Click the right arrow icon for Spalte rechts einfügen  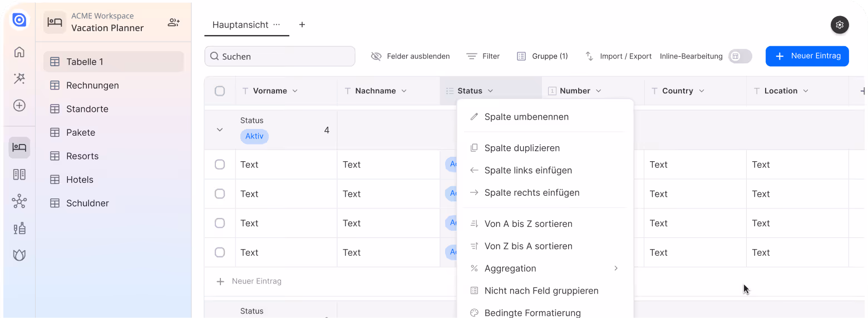pyautogui.click(x=474, y=192)
